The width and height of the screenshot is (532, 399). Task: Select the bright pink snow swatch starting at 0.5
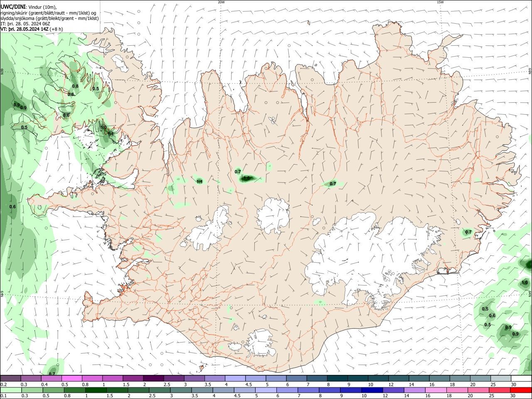click(71, 379)
